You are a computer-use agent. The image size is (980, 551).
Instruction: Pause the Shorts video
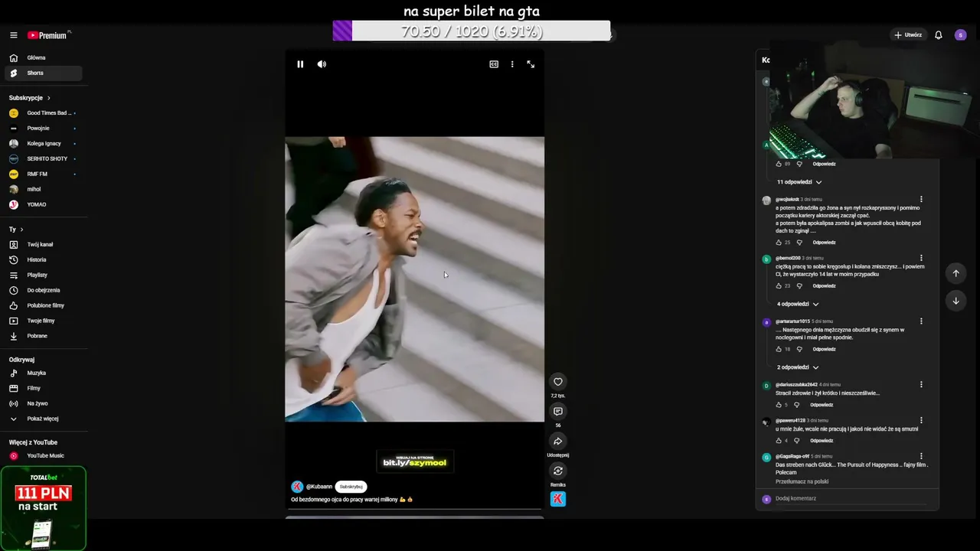pyautogui.click(x=300, y=64)
